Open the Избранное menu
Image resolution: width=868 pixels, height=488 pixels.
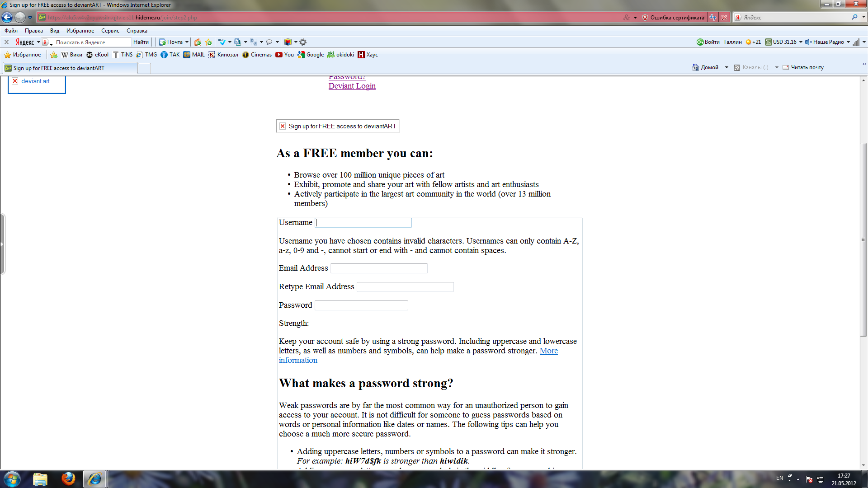pos(80,31)
